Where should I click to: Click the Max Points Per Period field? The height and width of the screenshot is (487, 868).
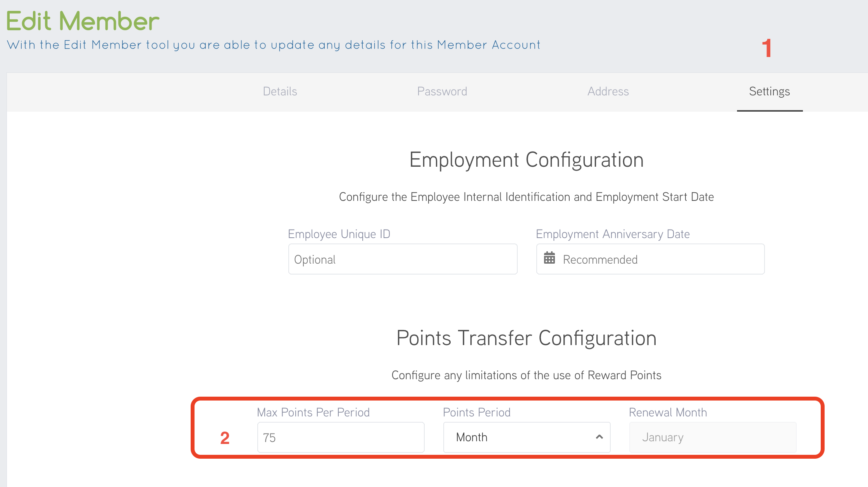coord(340,437)
